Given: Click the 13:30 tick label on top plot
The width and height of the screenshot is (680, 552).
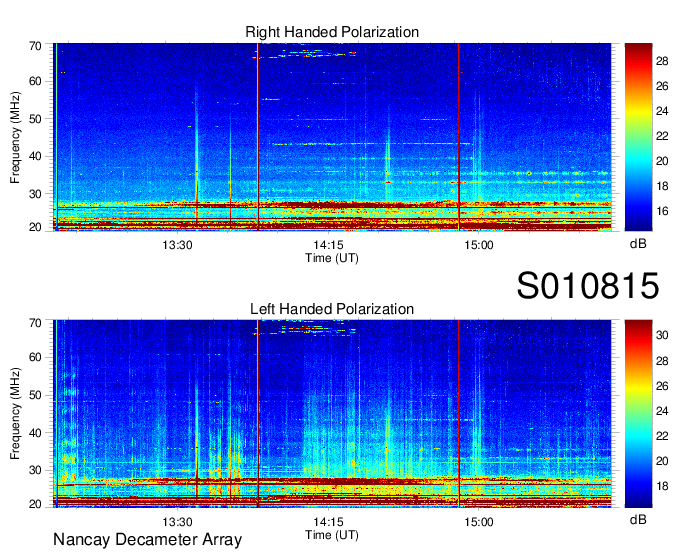Looking at the screenshot, I should (x=177, y=245).
